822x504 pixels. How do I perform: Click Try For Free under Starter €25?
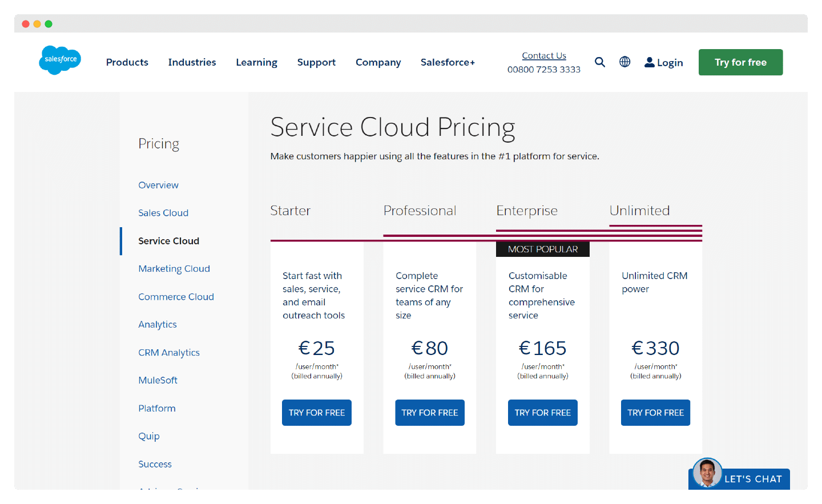tap(317, 413)
